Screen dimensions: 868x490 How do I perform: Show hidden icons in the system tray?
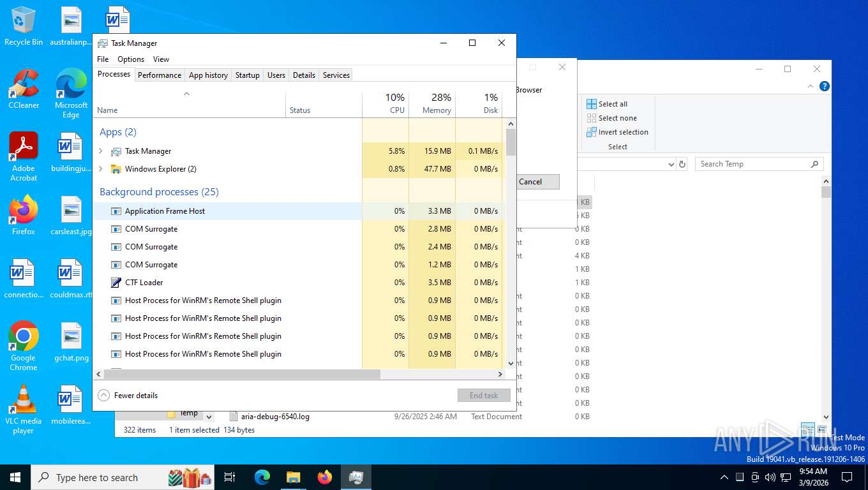(724, 477)
